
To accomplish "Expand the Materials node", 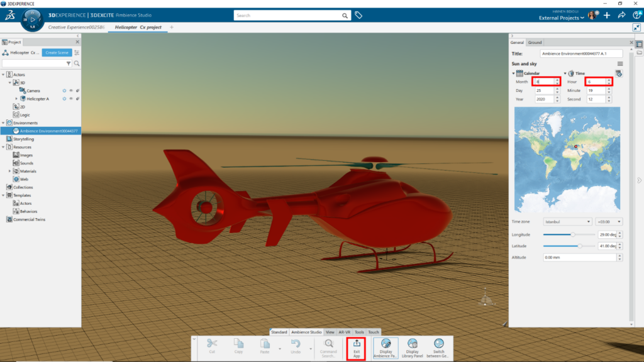I will pyautogui.click(x=10, y=171).
